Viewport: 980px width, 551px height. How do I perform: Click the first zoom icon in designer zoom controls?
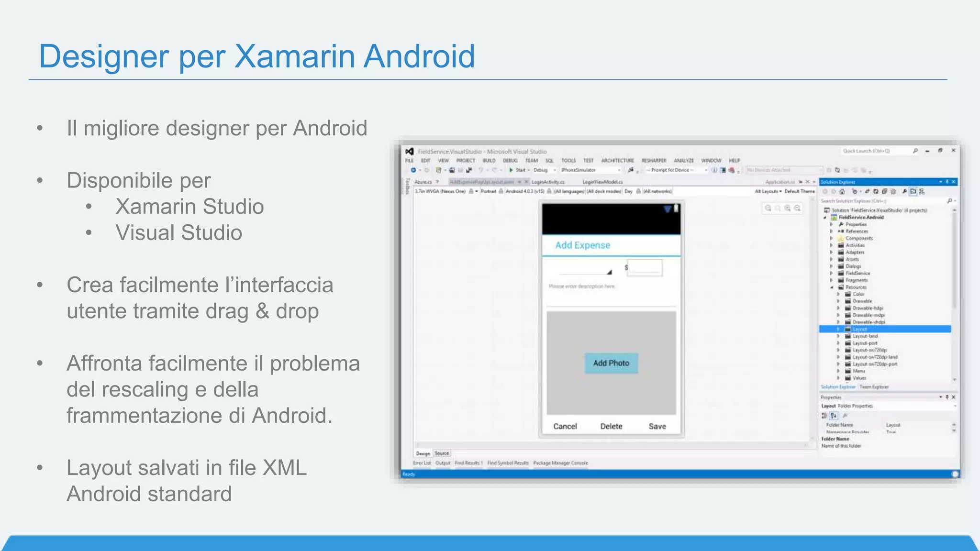768,208
